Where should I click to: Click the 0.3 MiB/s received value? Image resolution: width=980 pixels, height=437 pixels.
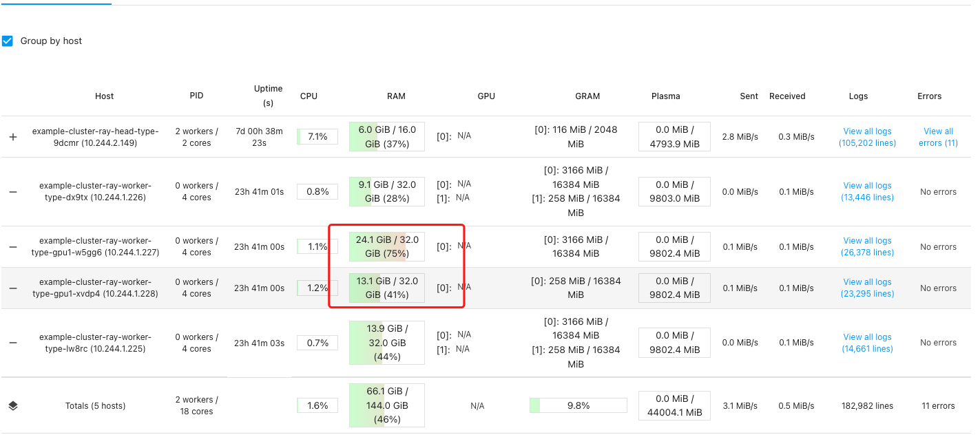(x=796, y=137)
